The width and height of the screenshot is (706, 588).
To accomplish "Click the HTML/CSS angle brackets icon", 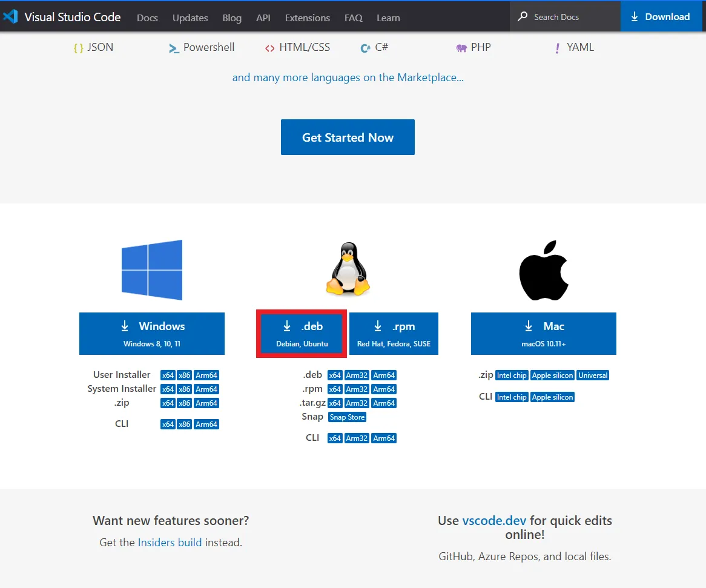I will point(269,48).
